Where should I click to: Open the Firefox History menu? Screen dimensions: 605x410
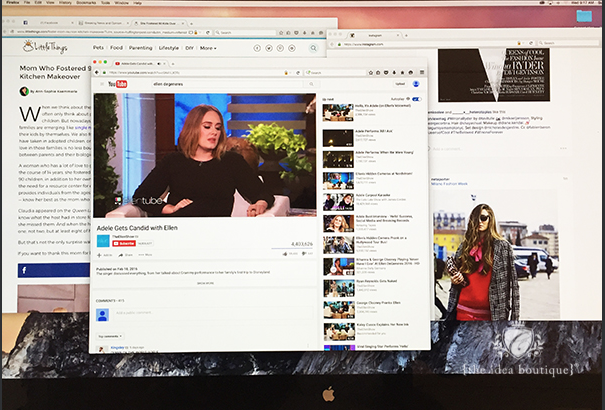65,2
